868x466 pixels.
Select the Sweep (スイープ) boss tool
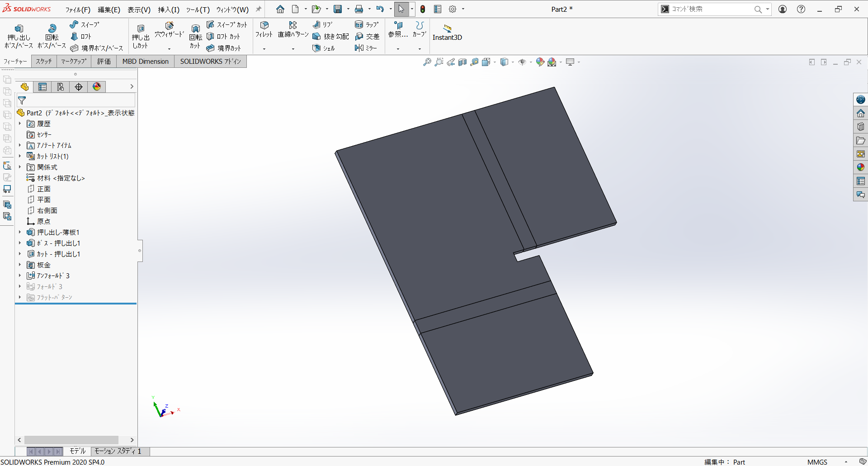85,24
